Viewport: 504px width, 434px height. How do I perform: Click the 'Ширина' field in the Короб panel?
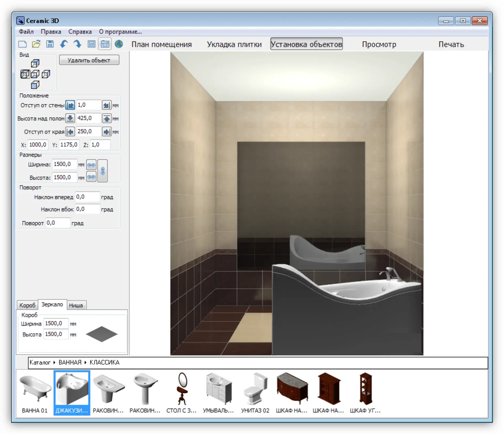coord(56,323)
